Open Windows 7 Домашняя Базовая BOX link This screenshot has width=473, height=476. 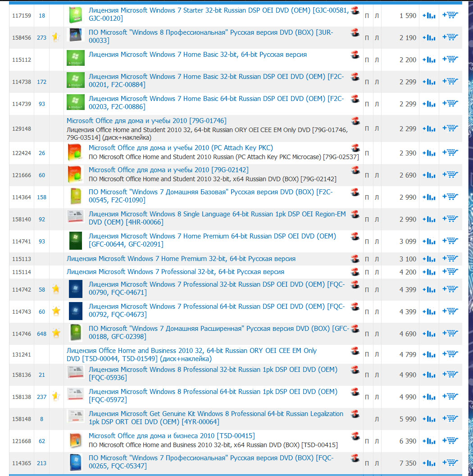(x=210, y=196)
